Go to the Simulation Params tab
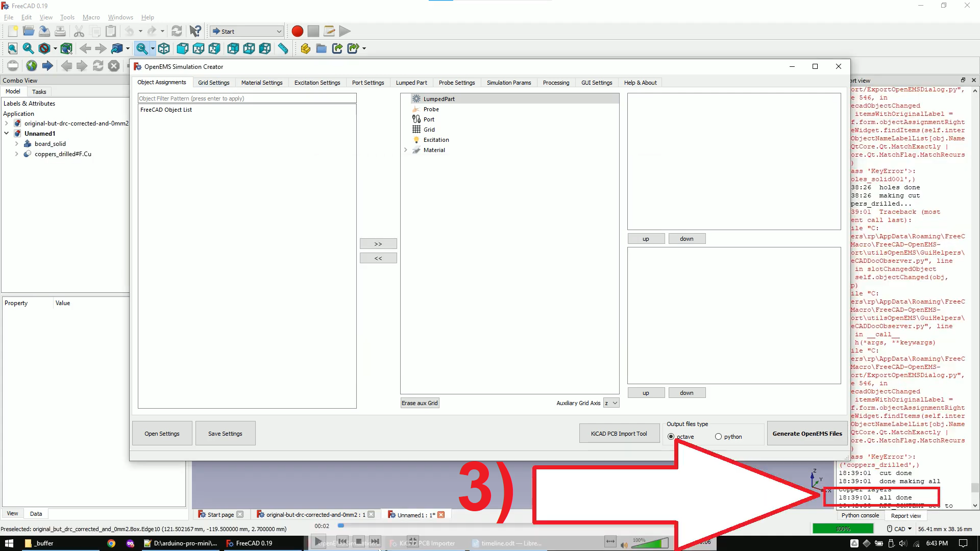Image resolution: width=980 pixels, height=551 pixels. (509, 83)
